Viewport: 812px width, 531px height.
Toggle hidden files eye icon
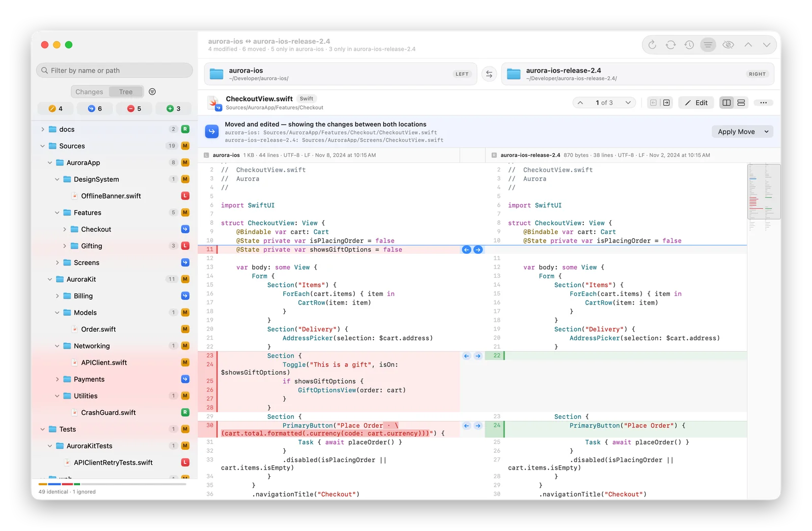tap(728, 45)
